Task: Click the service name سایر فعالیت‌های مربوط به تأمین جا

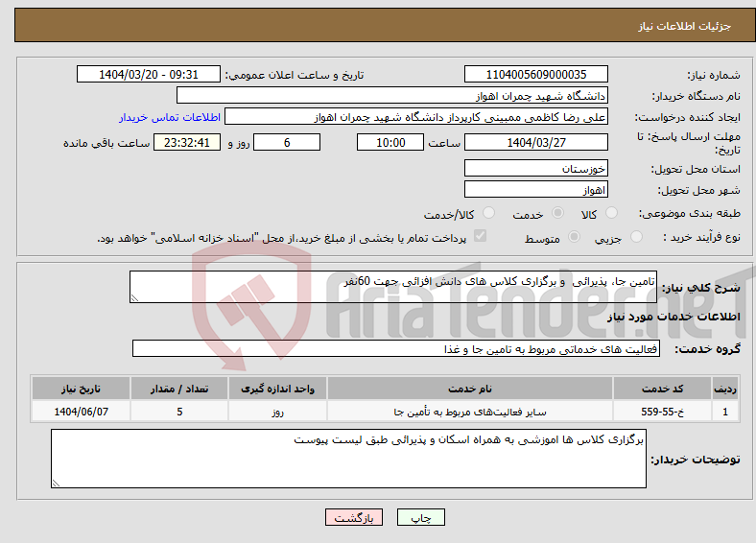Action: [x=470, y=412]
